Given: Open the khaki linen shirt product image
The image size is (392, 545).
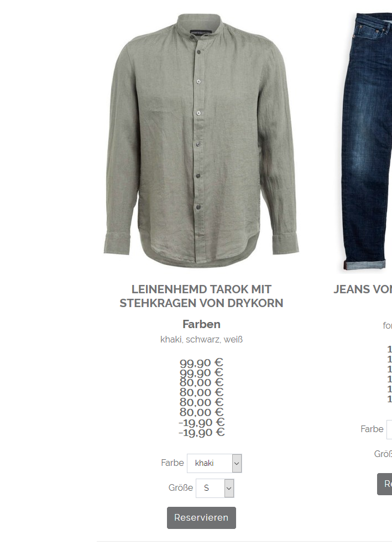Looking at the screenshot, I should pyautogui.click(x=201, y=141).
